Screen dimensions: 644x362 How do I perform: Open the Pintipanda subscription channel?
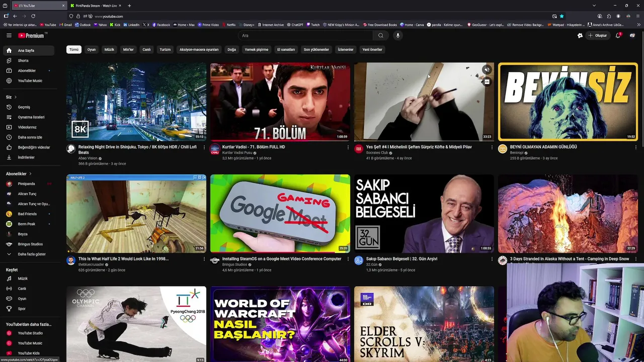coord(29,184)
